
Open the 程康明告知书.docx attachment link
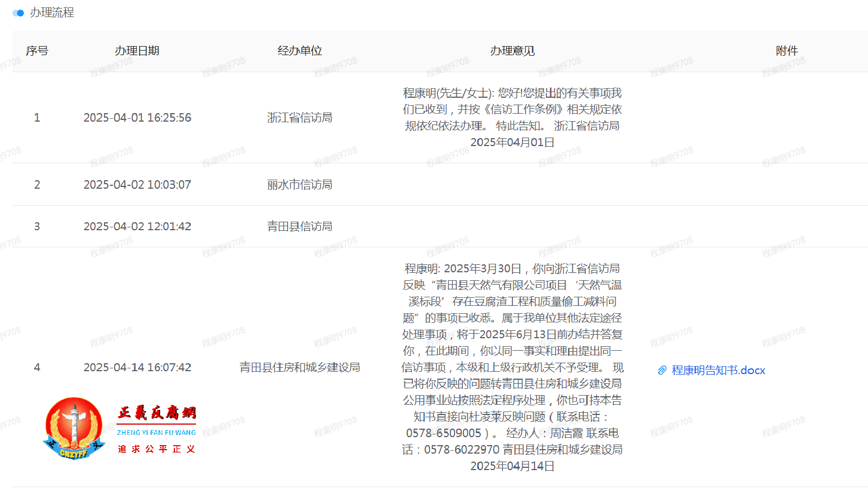pos(717,370)
